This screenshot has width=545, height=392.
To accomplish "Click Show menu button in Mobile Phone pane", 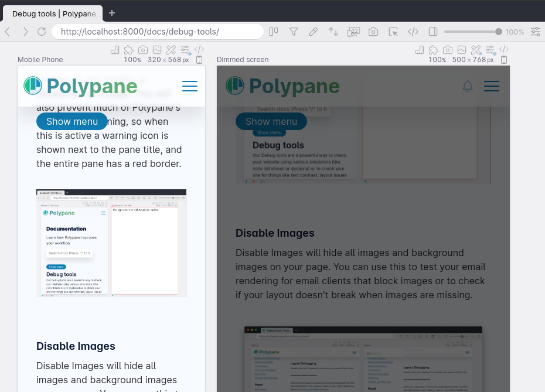I will tap(72, 121).
